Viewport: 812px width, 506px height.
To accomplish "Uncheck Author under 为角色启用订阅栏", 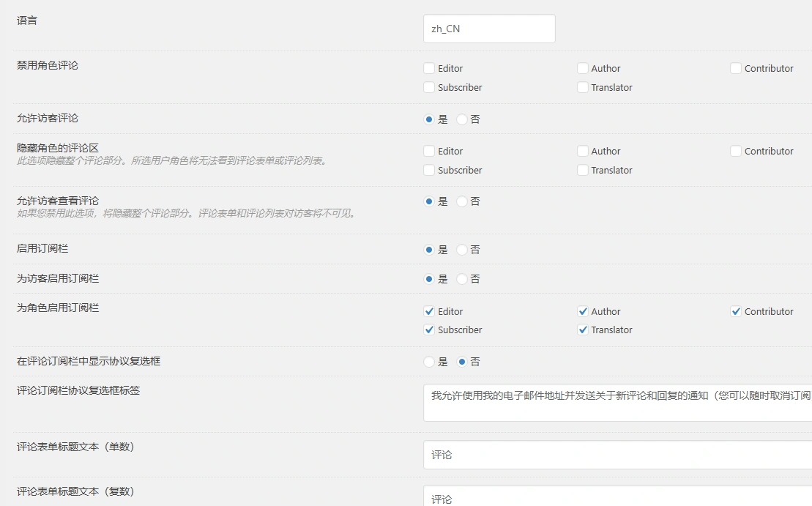I will (582, 311).
